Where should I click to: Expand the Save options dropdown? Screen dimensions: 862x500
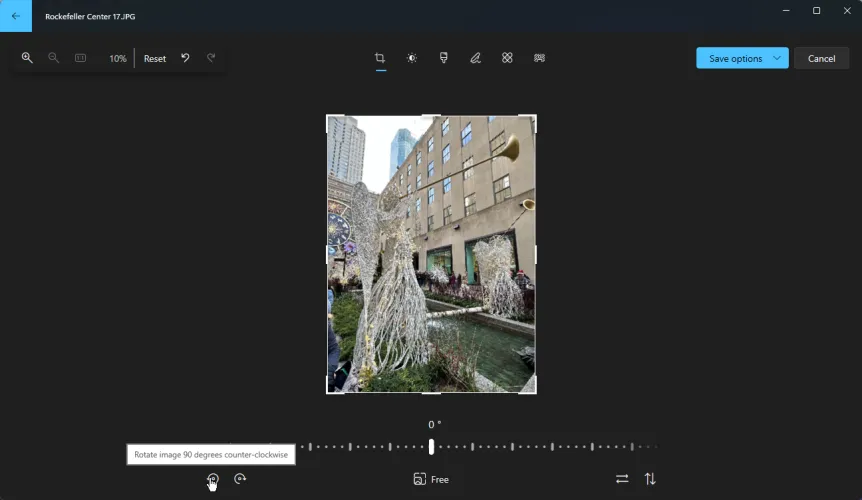pyautogui.click(x=777, y=58)
